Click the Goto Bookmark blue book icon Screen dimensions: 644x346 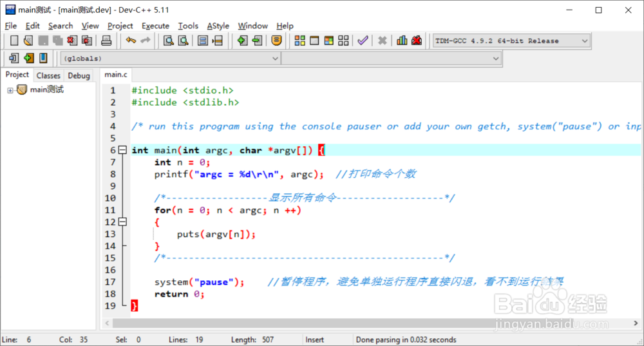(43, 58)
